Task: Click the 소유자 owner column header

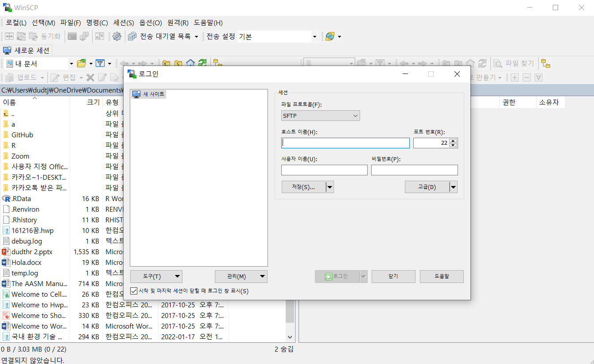Action: tap(550, 102)
